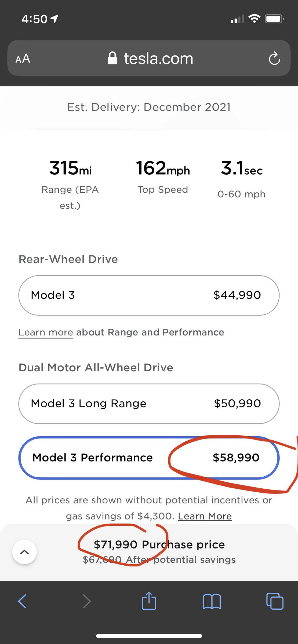Reload the tesla.com page
The image size is (298, 644).
tap(274, 58)
